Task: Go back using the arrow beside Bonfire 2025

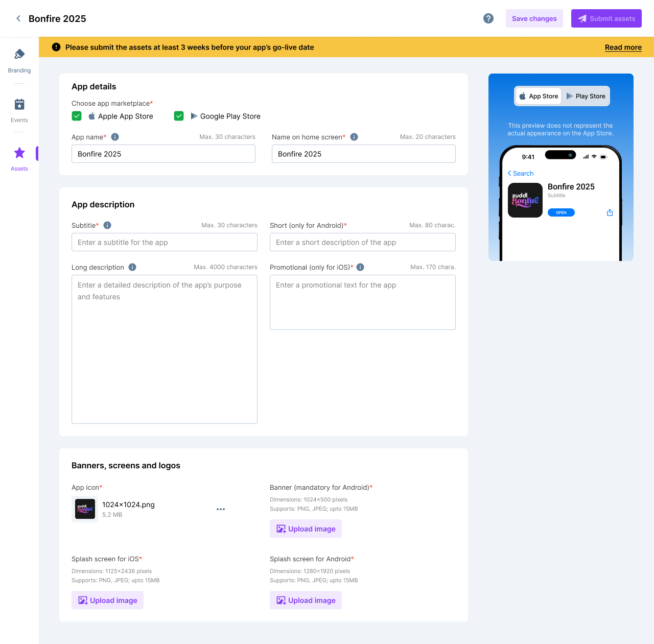Action: 18,18
